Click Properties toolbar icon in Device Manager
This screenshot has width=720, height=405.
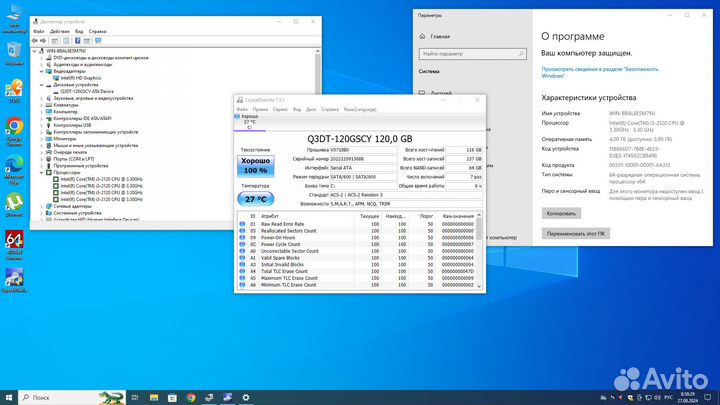point(66,41)
